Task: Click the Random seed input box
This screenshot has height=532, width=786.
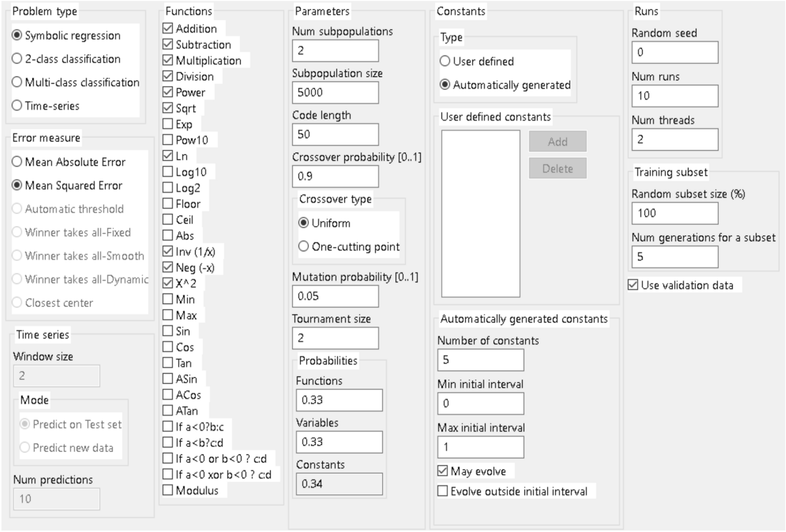Action: pos(675,52)
